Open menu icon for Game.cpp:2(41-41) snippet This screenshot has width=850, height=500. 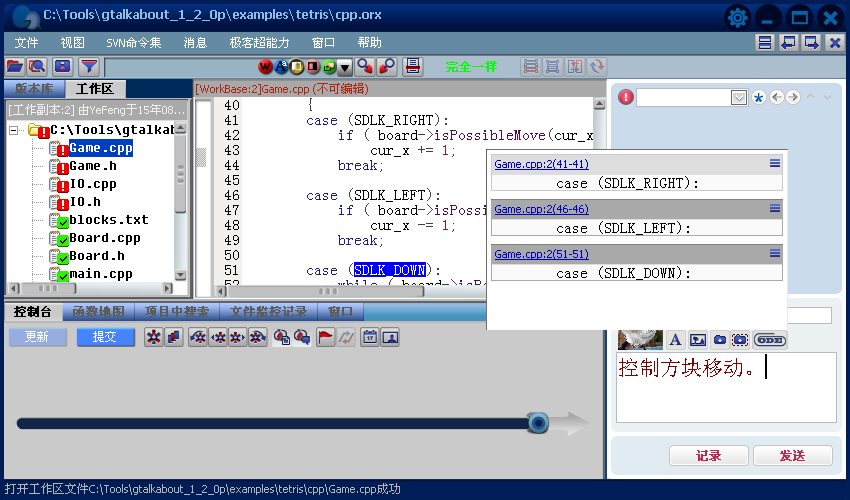(x=775, y=163)
